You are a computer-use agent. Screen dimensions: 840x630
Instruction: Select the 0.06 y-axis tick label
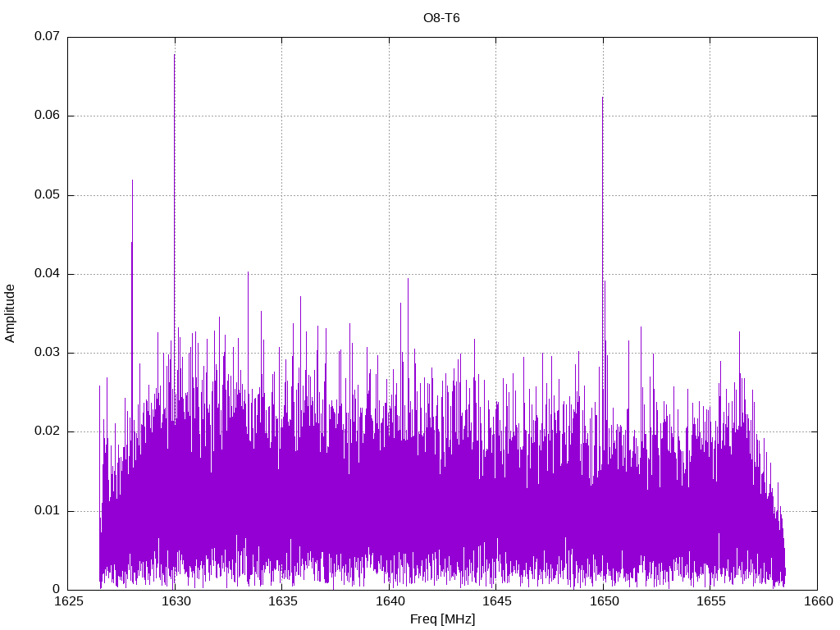(x=47, y=116)
